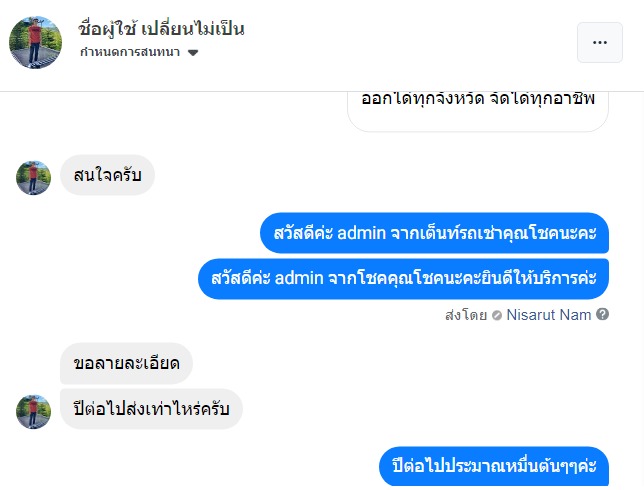The height and width of the screenshot is (490, 644).
Task: Expand the caret arrow next to "กำหนดการสนทนา"
Action: click(x=193, y=52)
